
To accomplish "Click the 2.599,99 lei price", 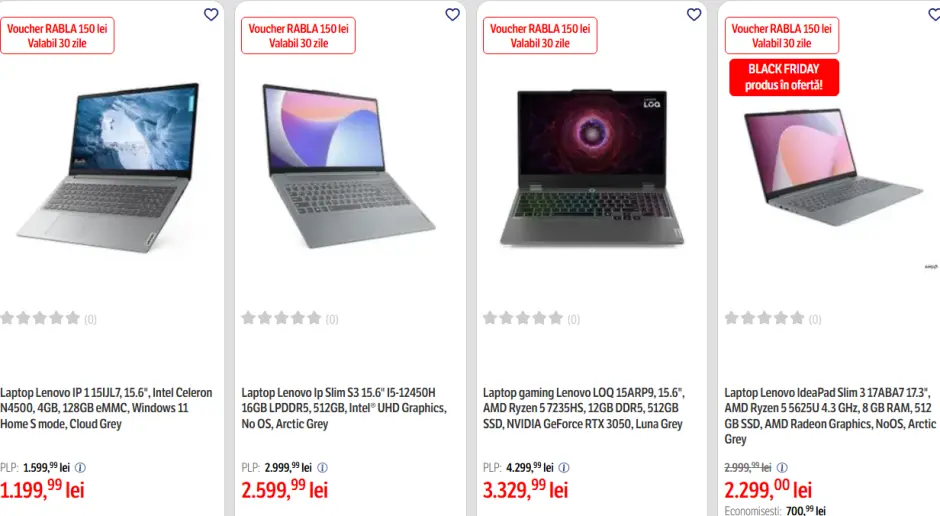I will [x=285, y=490].
